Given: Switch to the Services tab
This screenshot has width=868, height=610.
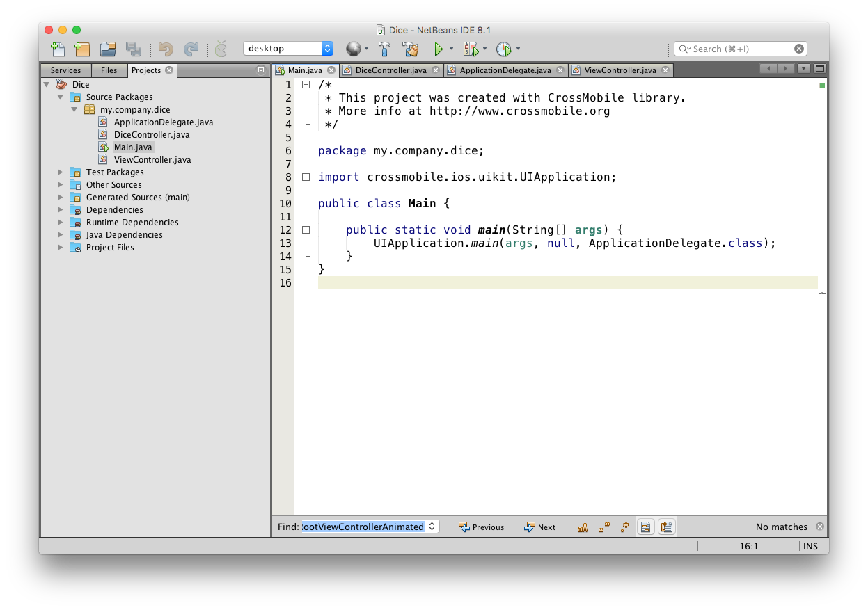Looking at the screenshot, I should point(66,70).
